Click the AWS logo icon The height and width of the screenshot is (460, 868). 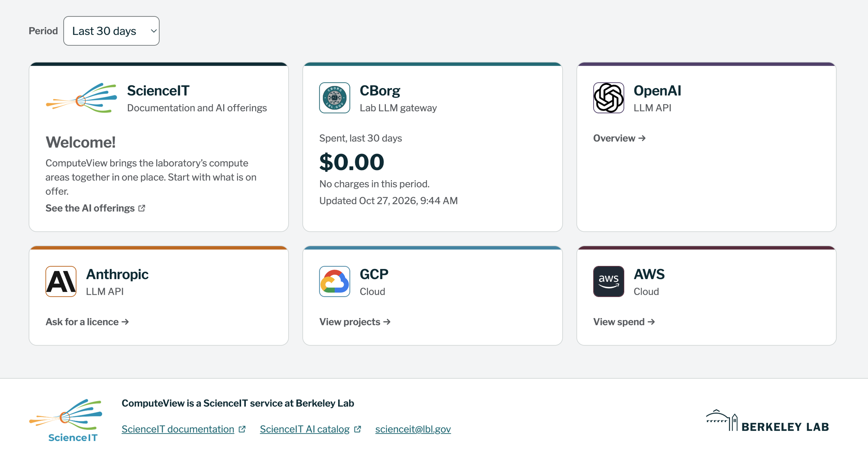coord(608,281)
